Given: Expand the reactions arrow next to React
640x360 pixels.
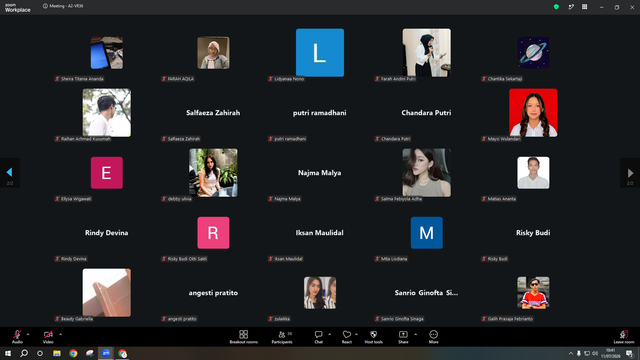Looking at the screenshot, I should point(356,334).
